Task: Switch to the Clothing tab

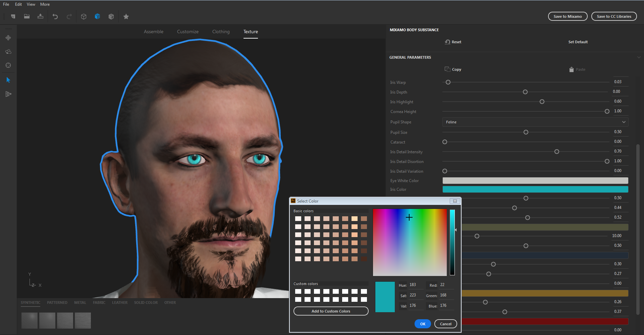Action: point(220,32)
